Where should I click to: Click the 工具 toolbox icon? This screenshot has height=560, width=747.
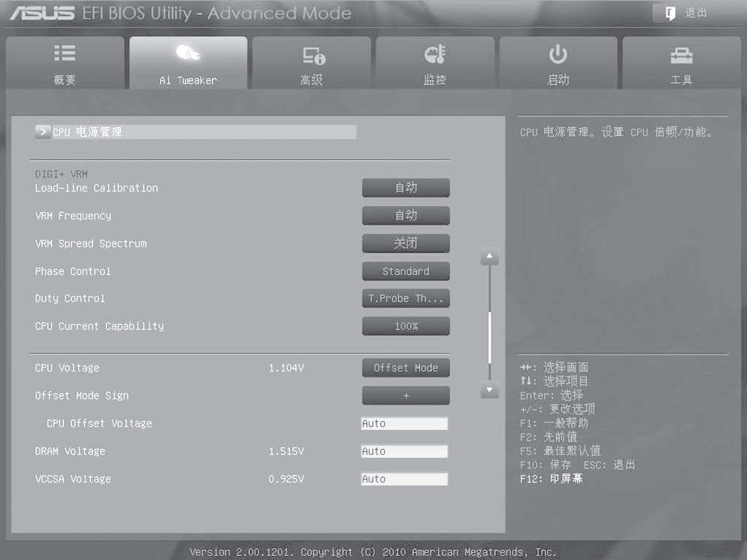tap(682, 56)
